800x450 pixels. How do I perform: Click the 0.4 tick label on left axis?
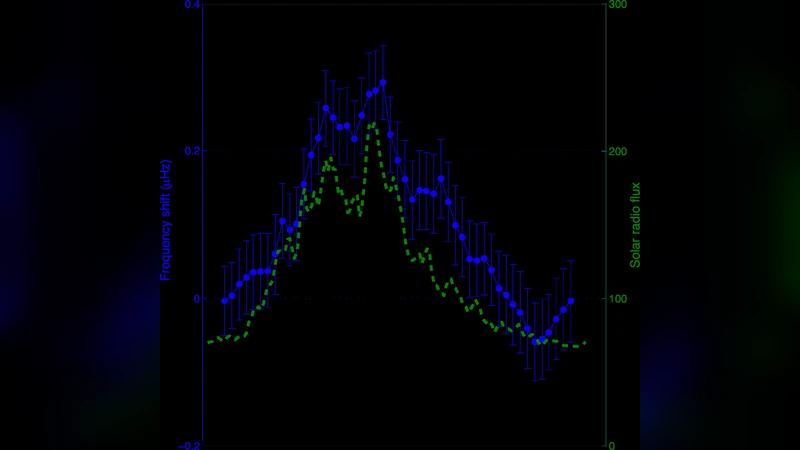tap(193, 5)
